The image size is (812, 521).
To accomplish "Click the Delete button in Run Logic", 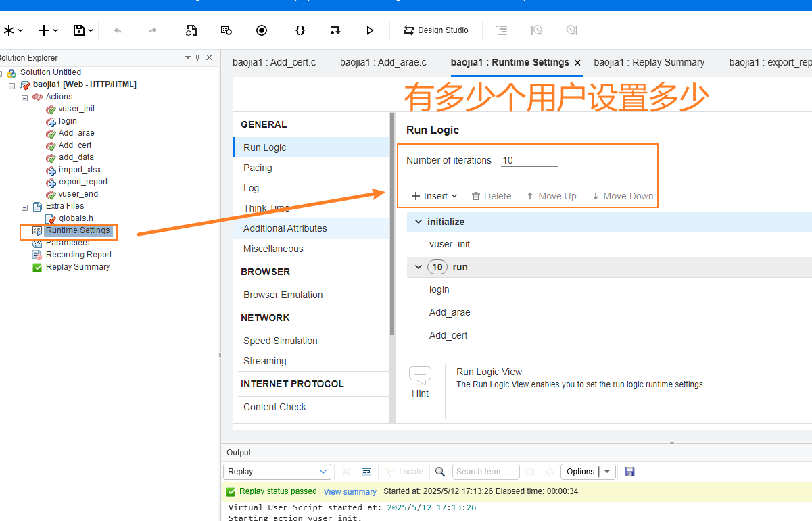I will pyautogui.click(x=492, y=196).
